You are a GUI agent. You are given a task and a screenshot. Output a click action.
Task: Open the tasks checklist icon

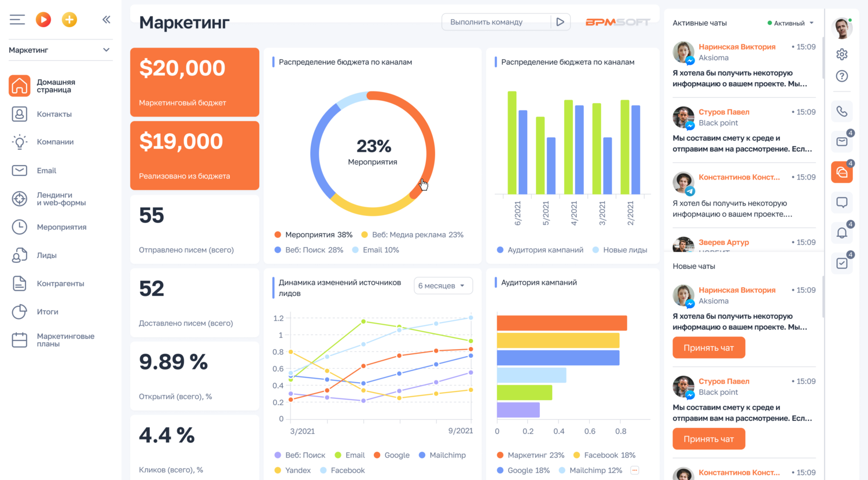point(842,262)
